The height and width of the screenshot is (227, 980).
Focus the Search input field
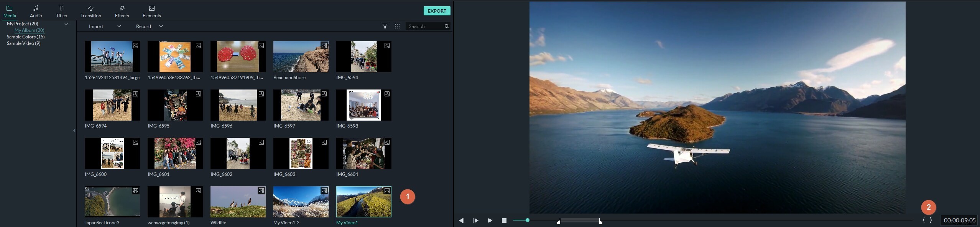coord(425,26)
